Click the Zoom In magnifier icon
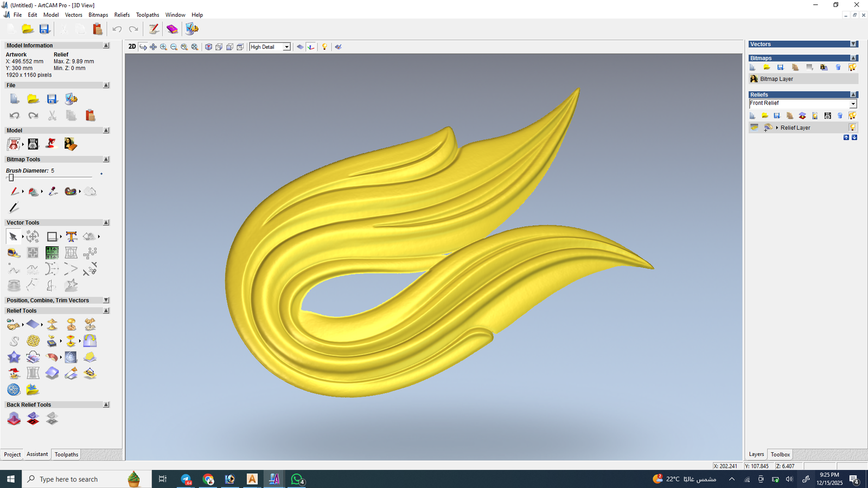The width and height of the screenshot is (868, 488). 163,47
